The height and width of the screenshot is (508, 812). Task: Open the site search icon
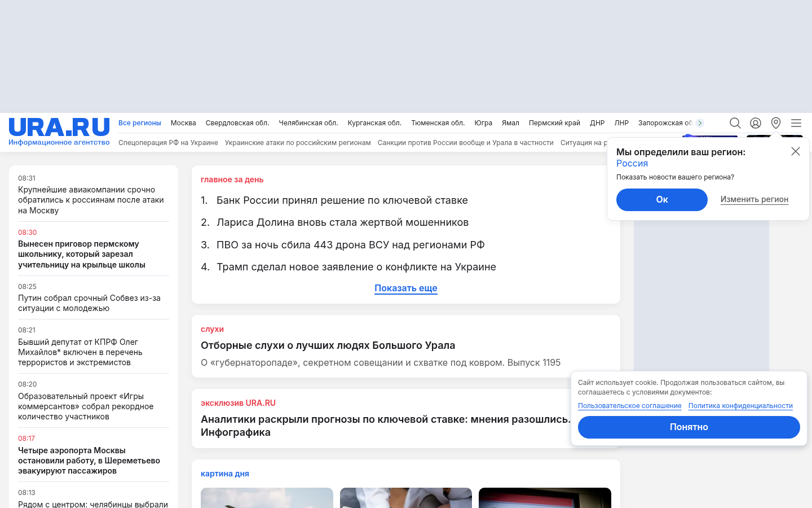click(735, 123)
